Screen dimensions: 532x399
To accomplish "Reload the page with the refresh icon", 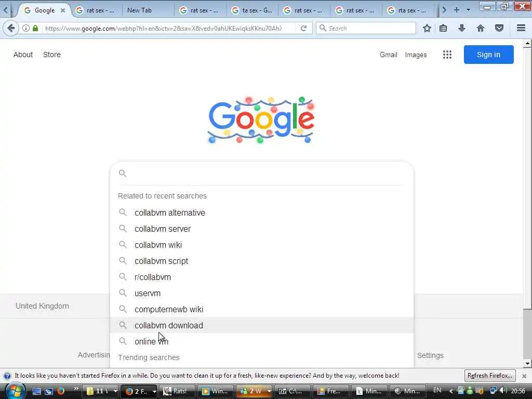I will [303, 28].
